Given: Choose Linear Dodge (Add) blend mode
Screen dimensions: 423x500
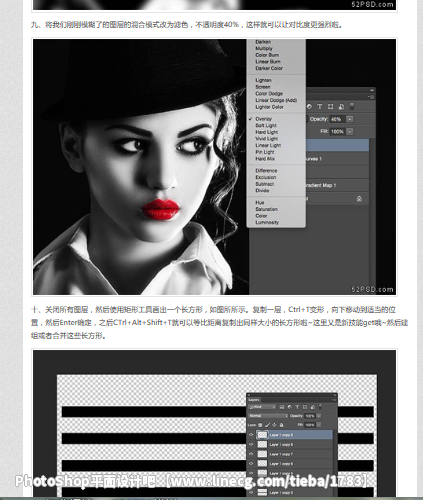Looking at the screenshot, I should pos(276,100).
